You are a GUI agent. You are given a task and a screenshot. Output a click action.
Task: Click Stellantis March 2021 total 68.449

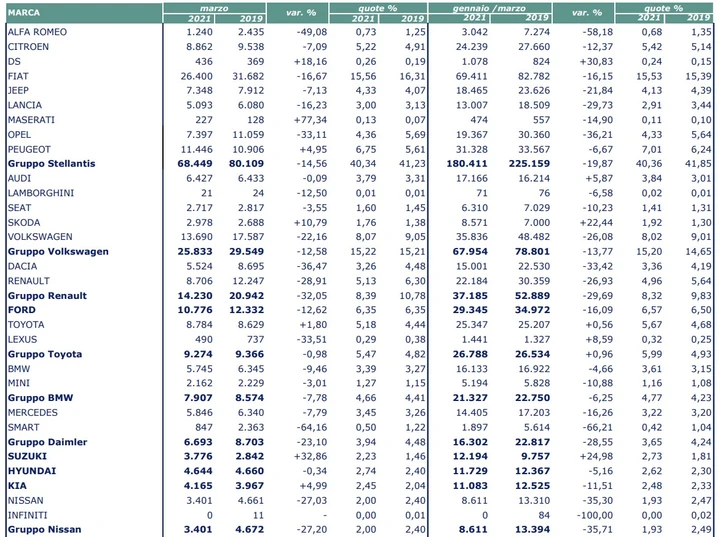click(x=195, y=164)
